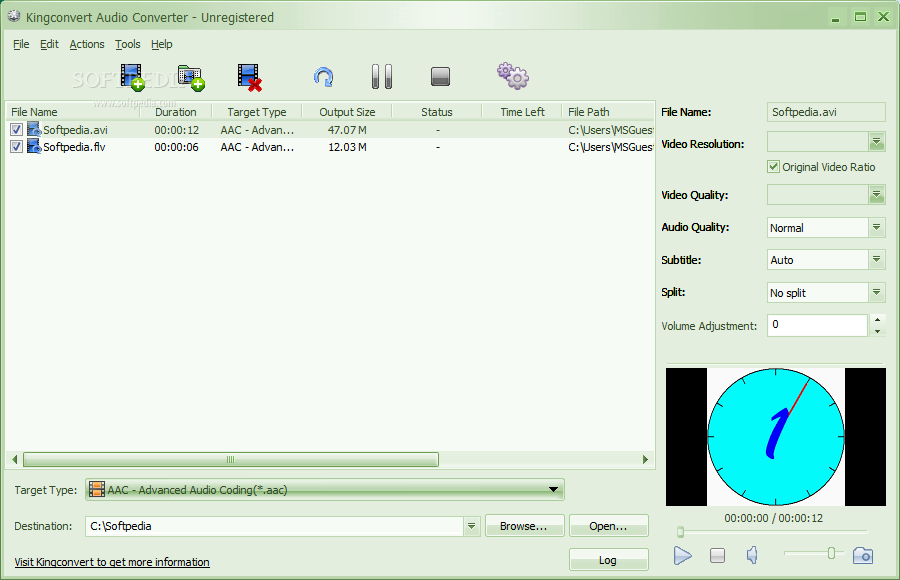
Task: Mute preview with speaker icon
Action: pos(752,555)
